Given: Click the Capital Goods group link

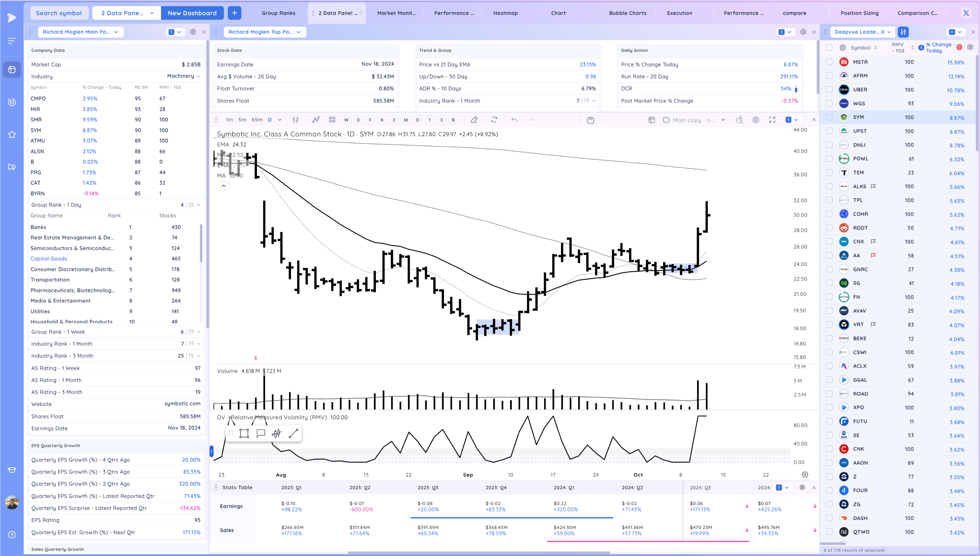Looking at the screenshot, I should pos(49,258).
